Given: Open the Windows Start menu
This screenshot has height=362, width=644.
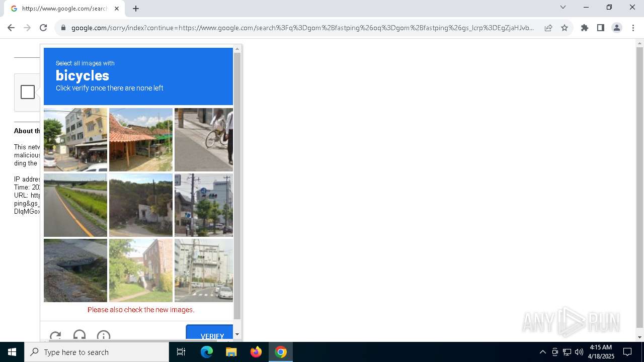Looking at the screenshot, I should pyautogui.click(x=12, y=352).
